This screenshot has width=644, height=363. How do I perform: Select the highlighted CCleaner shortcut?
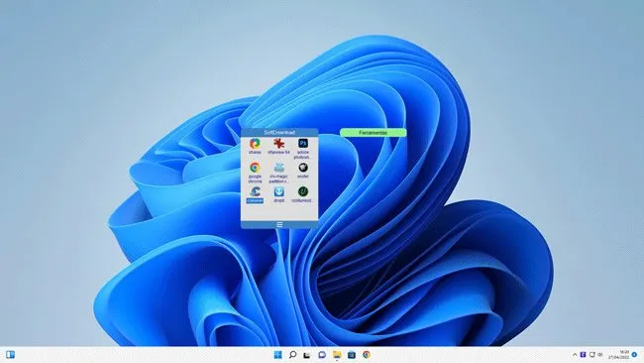point(255,194)
